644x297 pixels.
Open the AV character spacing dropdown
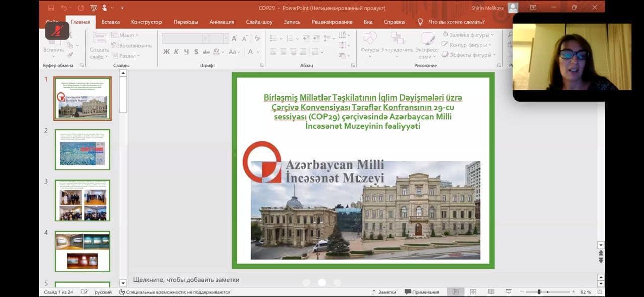point(219,52)
